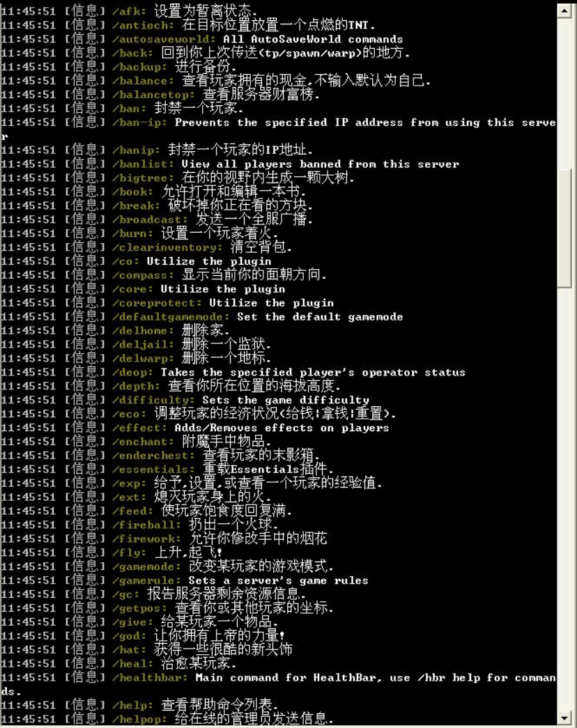Click the /antioch command text
577x728 pixels.
pos(143,24)
